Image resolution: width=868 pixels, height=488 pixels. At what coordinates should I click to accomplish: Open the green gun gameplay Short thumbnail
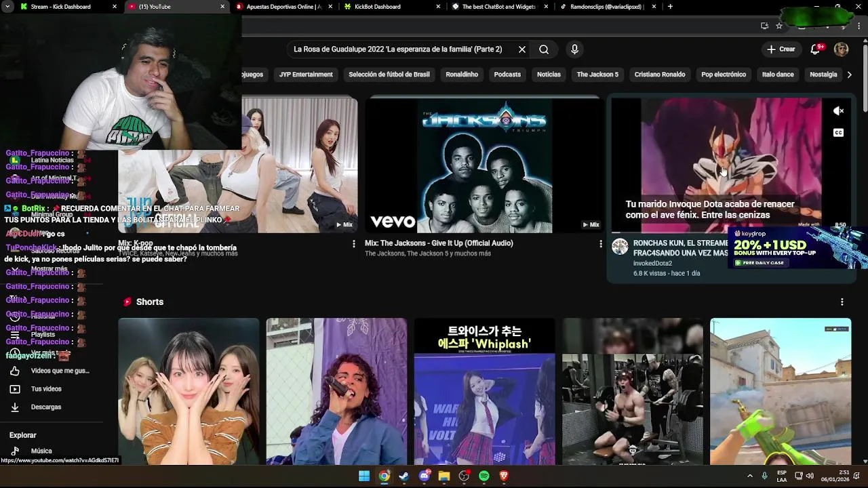(x=781, y=392)
